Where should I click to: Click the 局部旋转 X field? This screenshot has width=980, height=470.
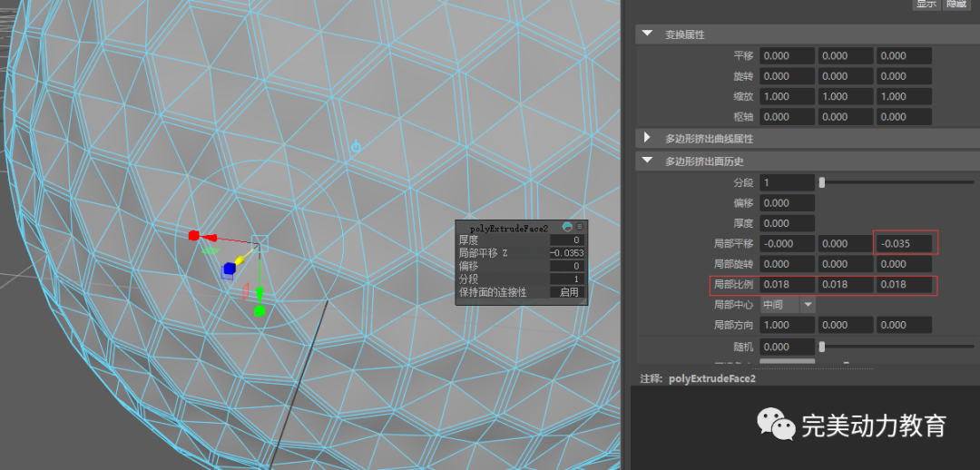tap(788, 264)
